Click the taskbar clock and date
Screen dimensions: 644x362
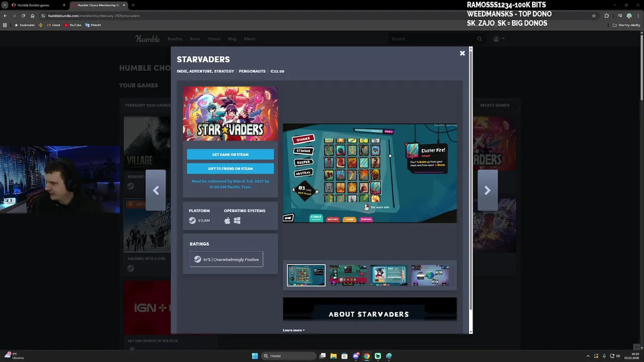click(x=632, y=356)
